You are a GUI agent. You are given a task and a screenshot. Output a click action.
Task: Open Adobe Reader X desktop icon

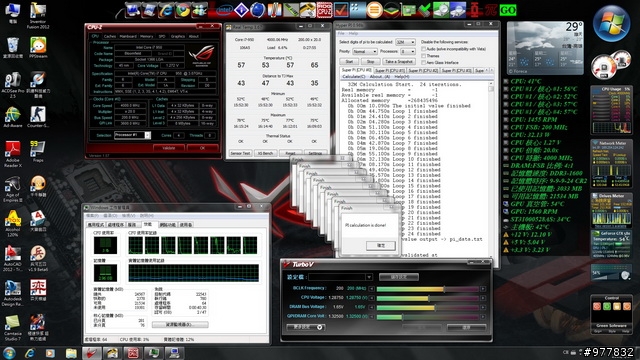click(13, 154)
